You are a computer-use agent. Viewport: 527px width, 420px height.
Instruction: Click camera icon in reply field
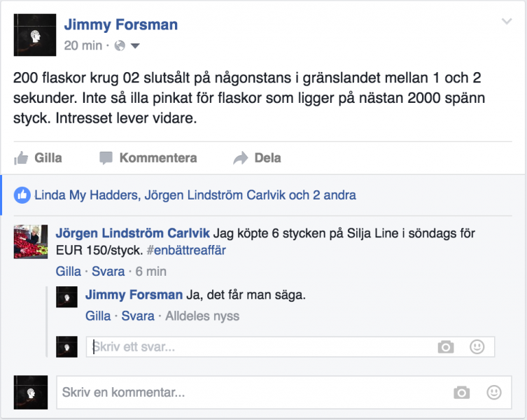tap(445, 346)
